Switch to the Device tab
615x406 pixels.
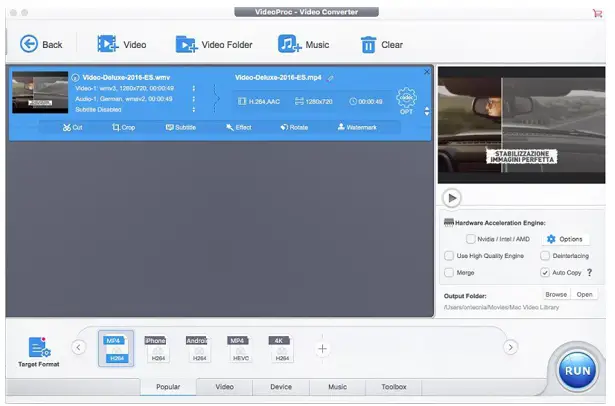281,387
